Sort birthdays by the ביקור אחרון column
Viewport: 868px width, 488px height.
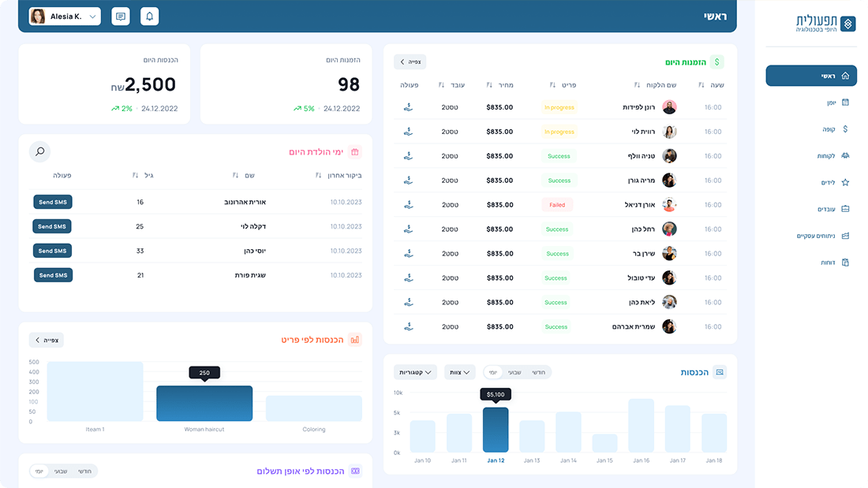[x=318, y=175]
